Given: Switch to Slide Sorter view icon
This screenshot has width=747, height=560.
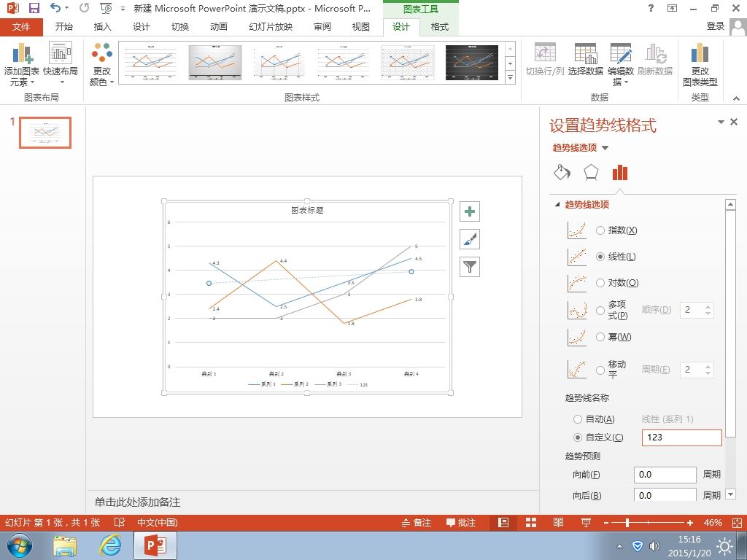Looking at the screenshot, I should (531, 522).
